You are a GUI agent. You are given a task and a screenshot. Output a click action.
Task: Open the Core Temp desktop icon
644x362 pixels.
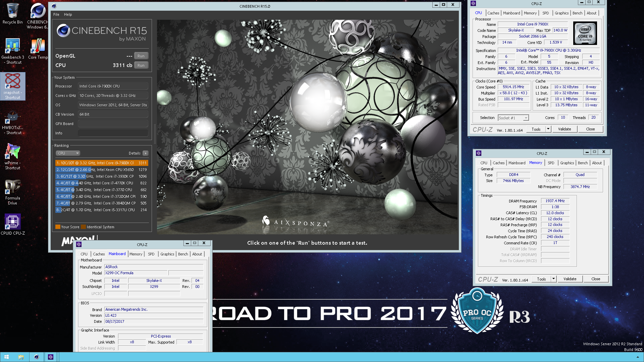pos(38,49)
